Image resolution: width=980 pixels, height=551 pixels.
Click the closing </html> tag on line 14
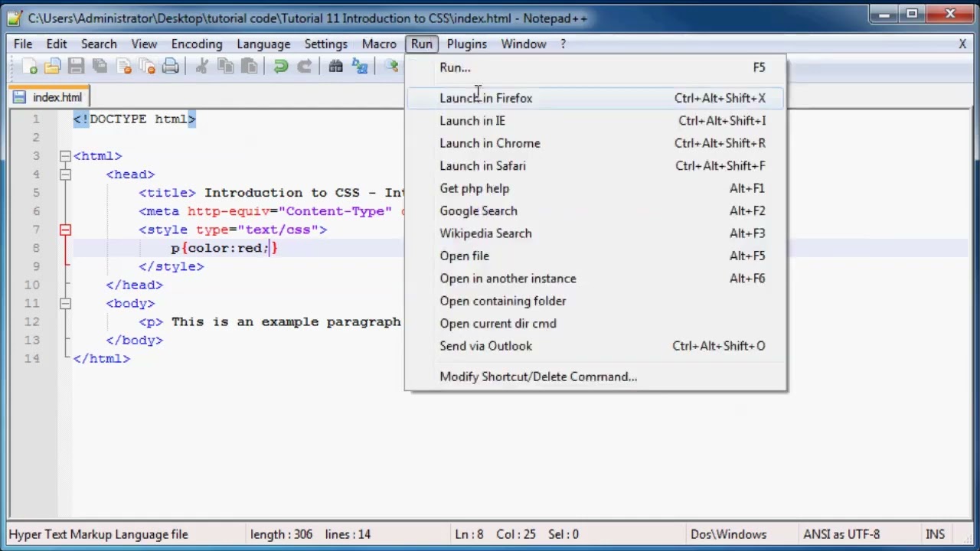point(102,358)
